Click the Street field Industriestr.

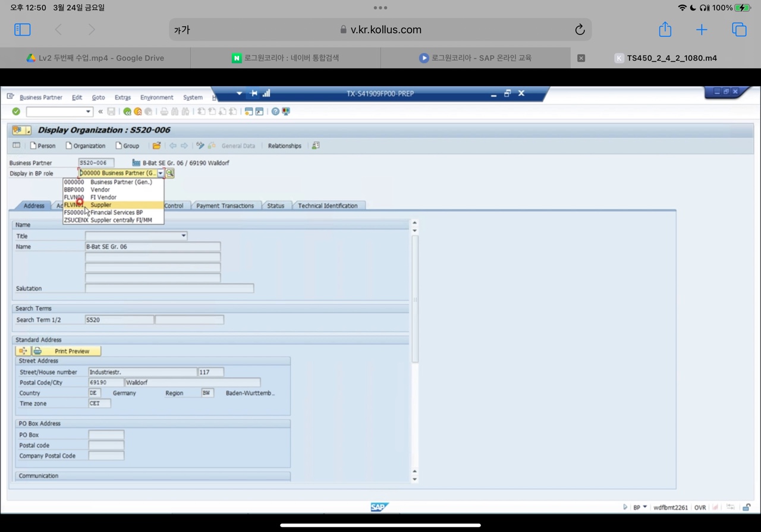pyautogui.click(x=142, y=372)
